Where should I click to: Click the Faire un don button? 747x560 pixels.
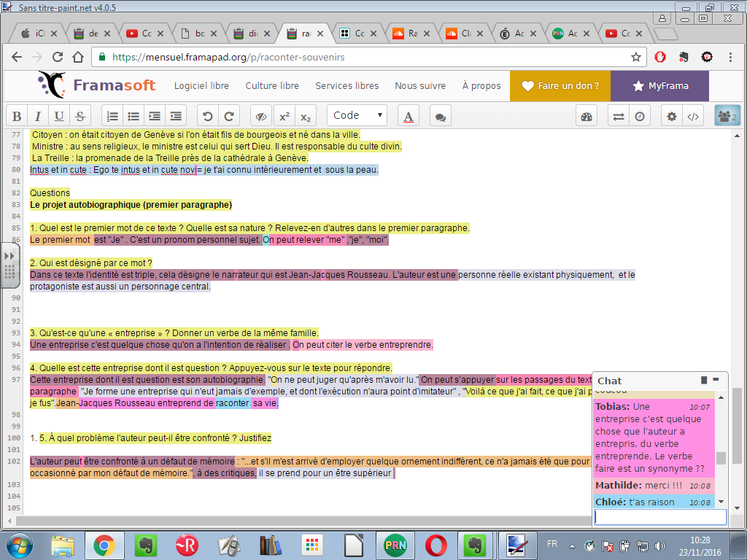[x=560, y=86]
